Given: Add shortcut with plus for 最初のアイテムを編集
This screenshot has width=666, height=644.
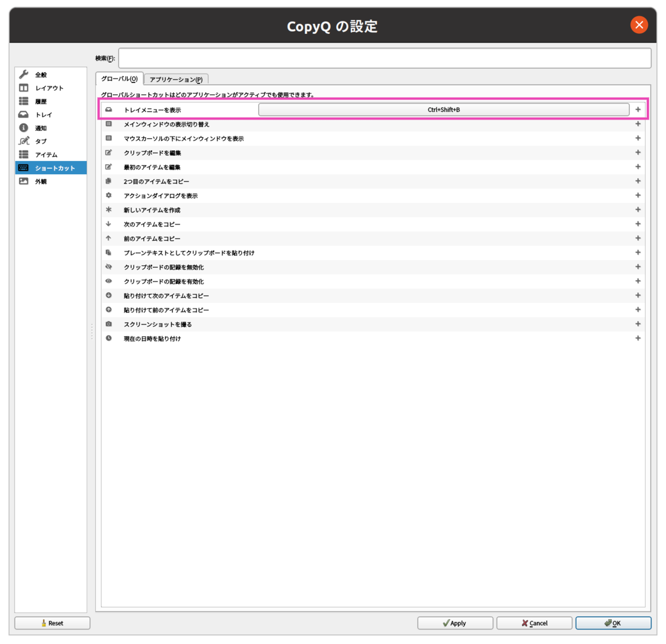Looking at the screenshot, I should tap(638, 167).
